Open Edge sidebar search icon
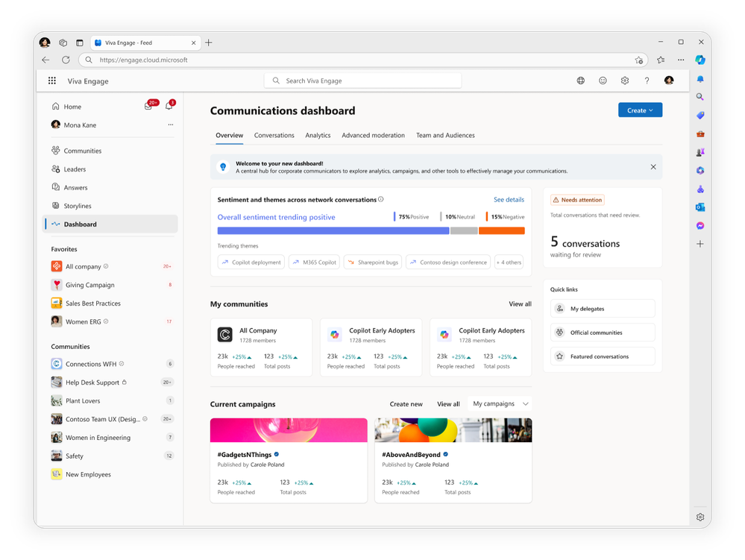The image size is (745, 560). [x=700, y=97]
